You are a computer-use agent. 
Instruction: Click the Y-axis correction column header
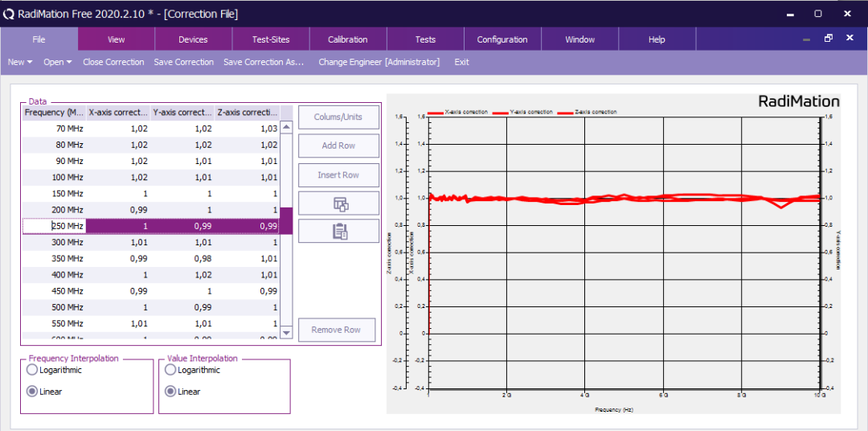click(x=182, y=113)
